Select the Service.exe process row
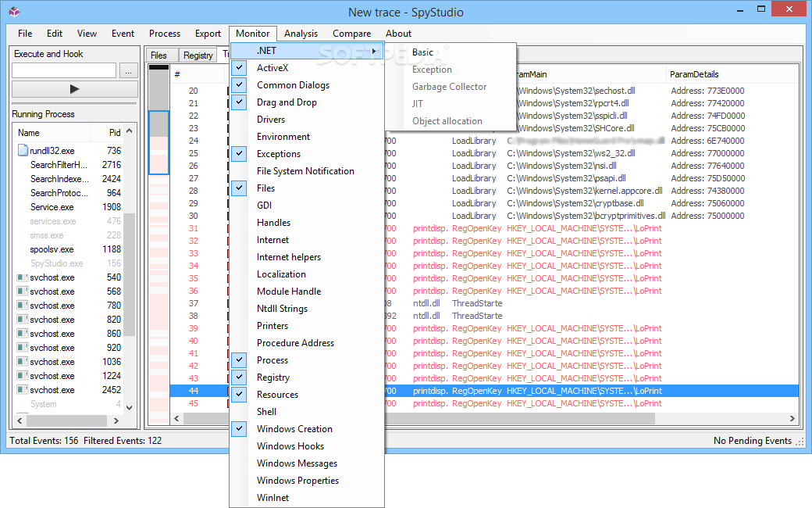The width and height of the screenshot is (812, 508). pyautogui.click(x=69, y=207)
